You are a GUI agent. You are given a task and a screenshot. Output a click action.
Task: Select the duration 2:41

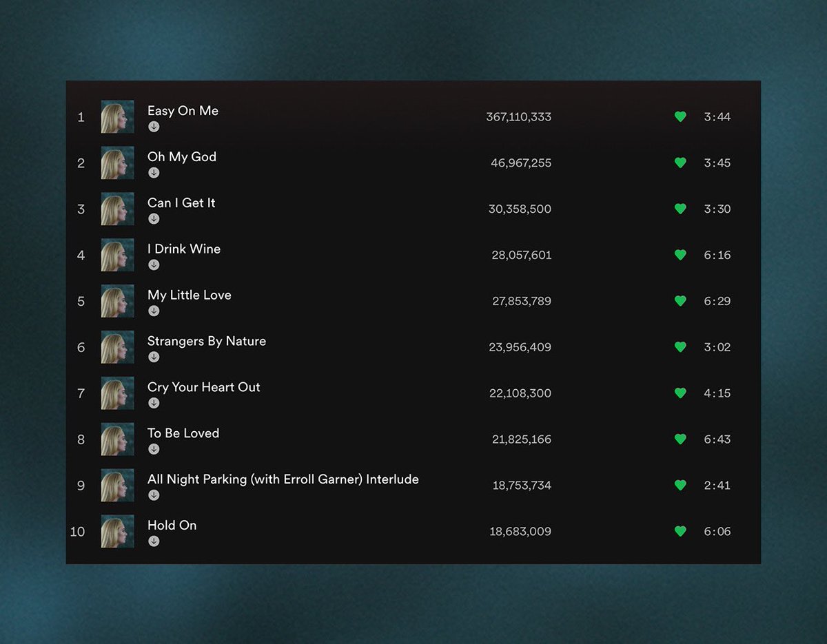tap(717, 486)
